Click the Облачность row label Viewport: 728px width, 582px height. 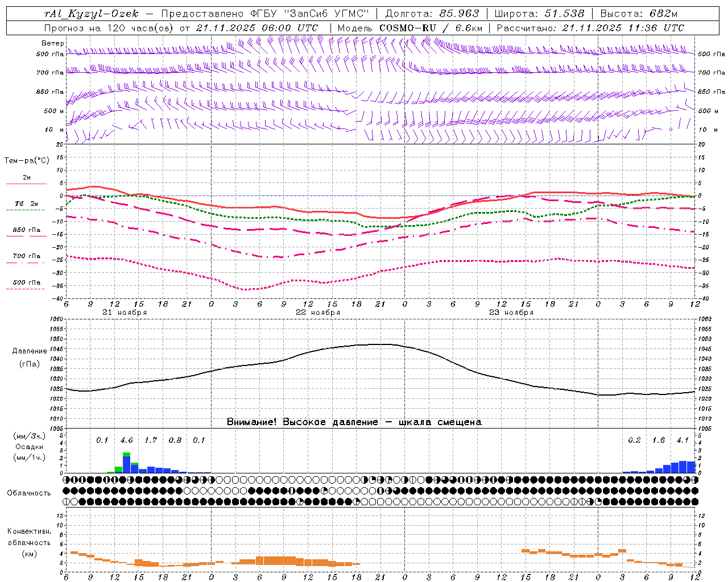tap(29, 493)
